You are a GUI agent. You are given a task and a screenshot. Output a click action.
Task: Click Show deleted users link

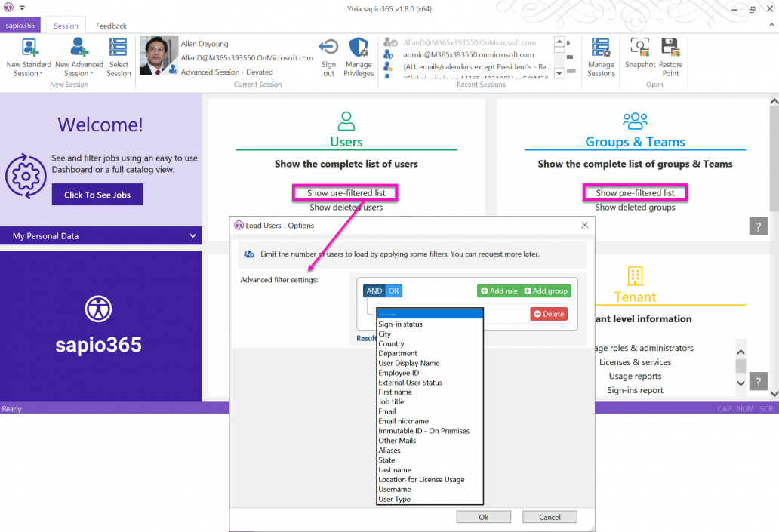point(346,207)
